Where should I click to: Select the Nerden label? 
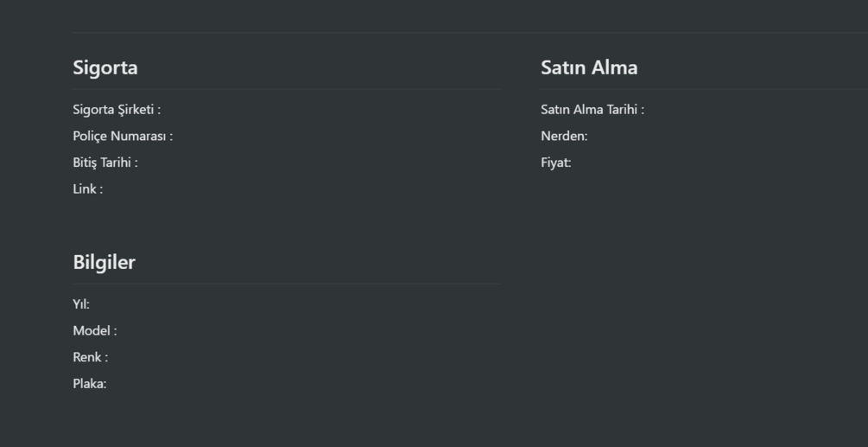pyautogui.click(x=564, y=136)
